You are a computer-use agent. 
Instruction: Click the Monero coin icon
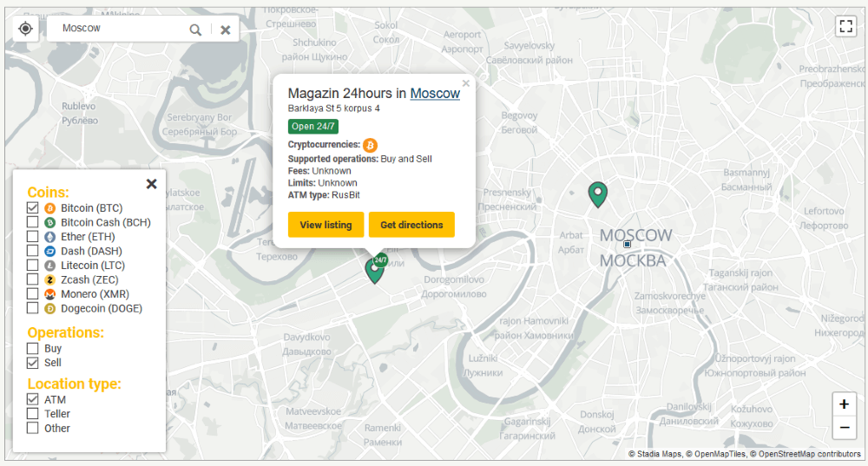tap(49, 294)
